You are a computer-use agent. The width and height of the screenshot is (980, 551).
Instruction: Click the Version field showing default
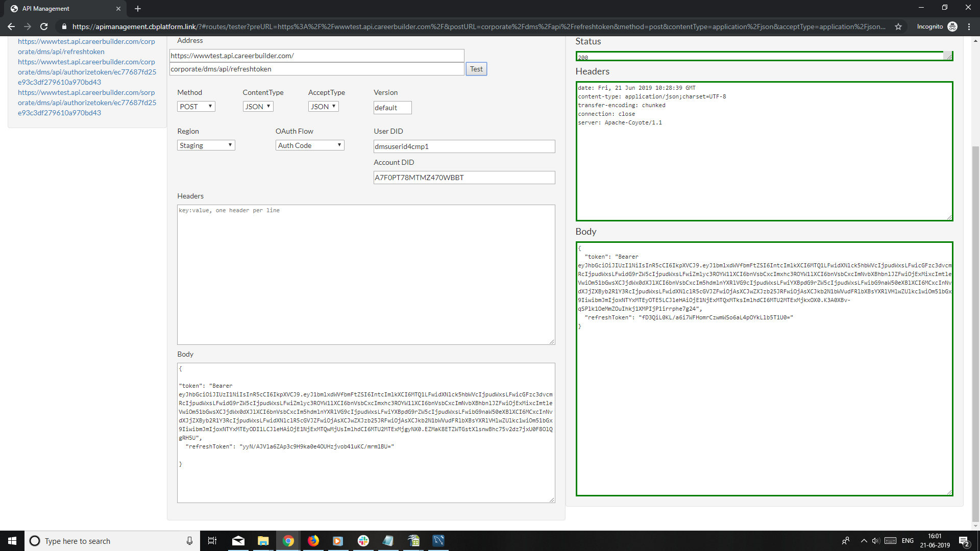[x=393, y=108]
